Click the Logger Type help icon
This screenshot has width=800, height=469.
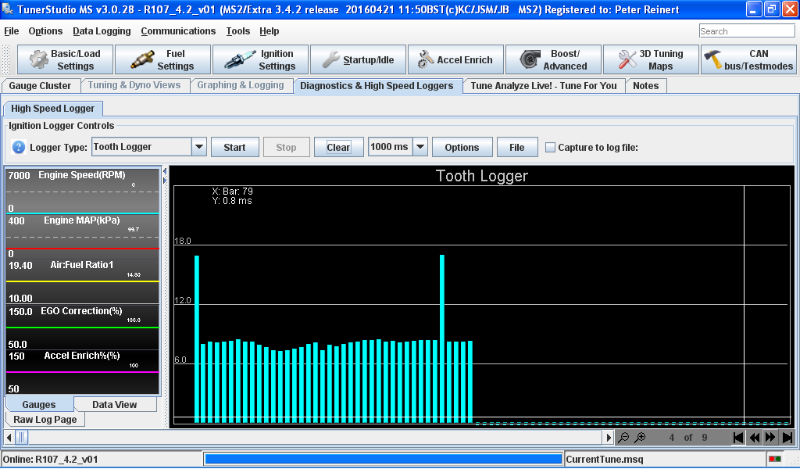pyautogui.click(x=18, y=148)
